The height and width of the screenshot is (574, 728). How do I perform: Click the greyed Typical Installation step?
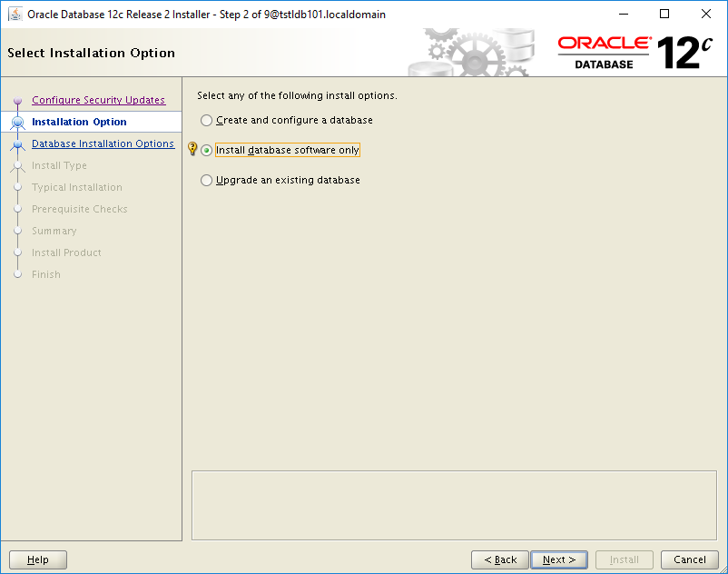point(77,188)
